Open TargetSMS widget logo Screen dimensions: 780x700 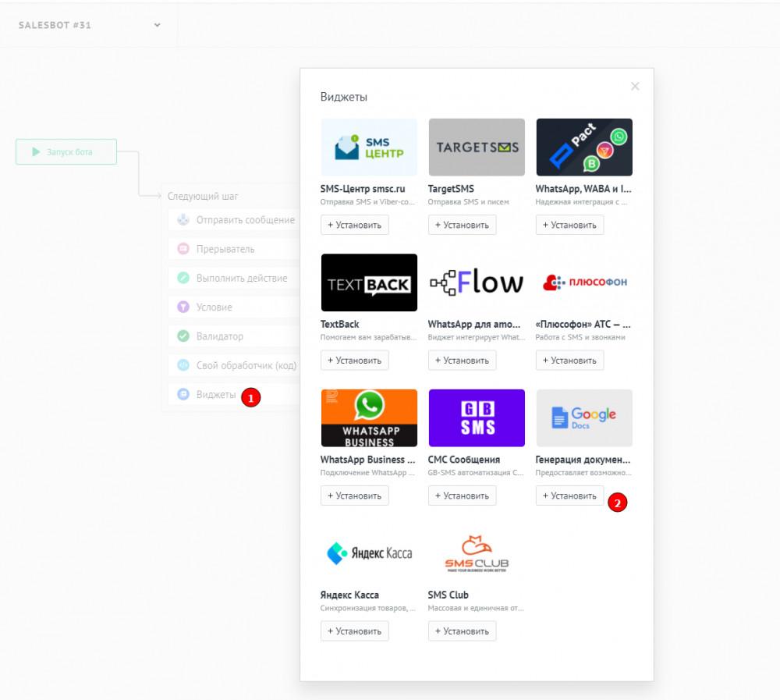point(477,147)
